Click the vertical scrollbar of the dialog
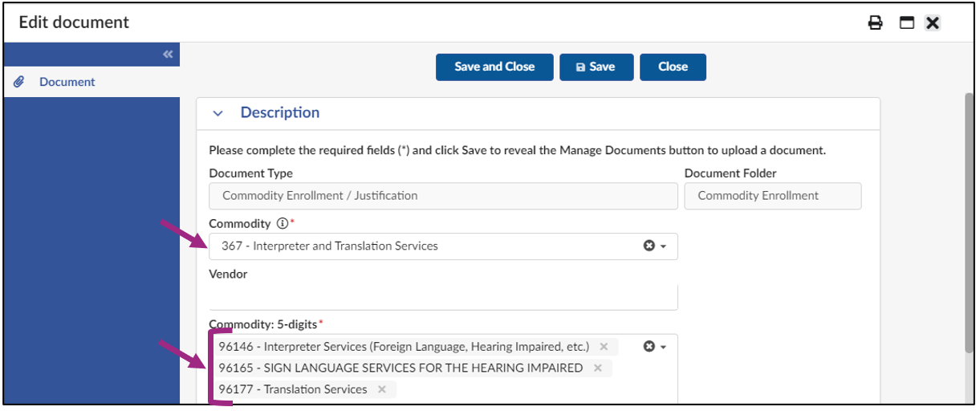 click(x=970, y=223)
